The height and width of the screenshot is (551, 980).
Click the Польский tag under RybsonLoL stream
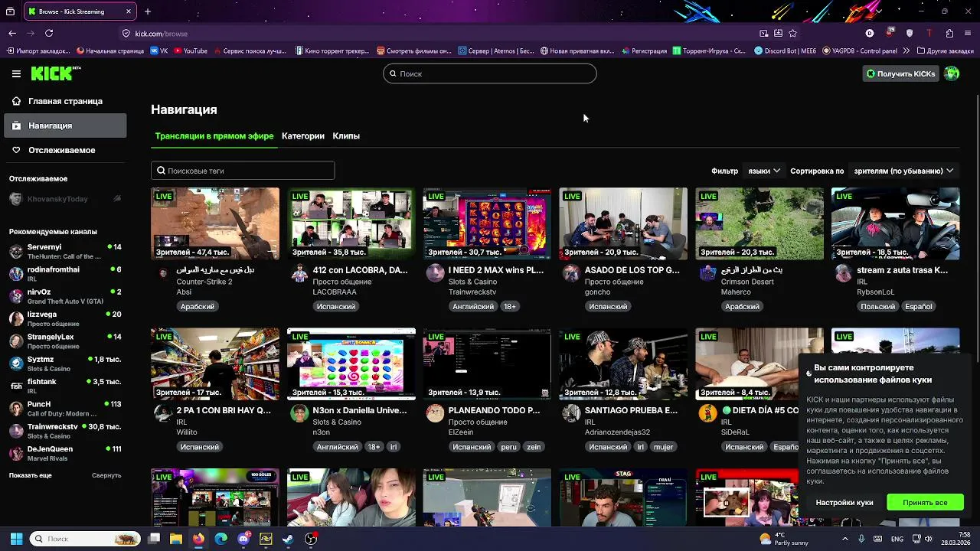pos(877,306)
